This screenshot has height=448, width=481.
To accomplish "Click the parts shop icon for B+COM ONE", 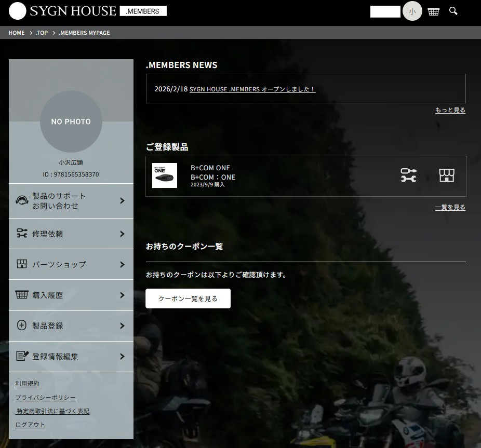I will click(x=447, y=175).
